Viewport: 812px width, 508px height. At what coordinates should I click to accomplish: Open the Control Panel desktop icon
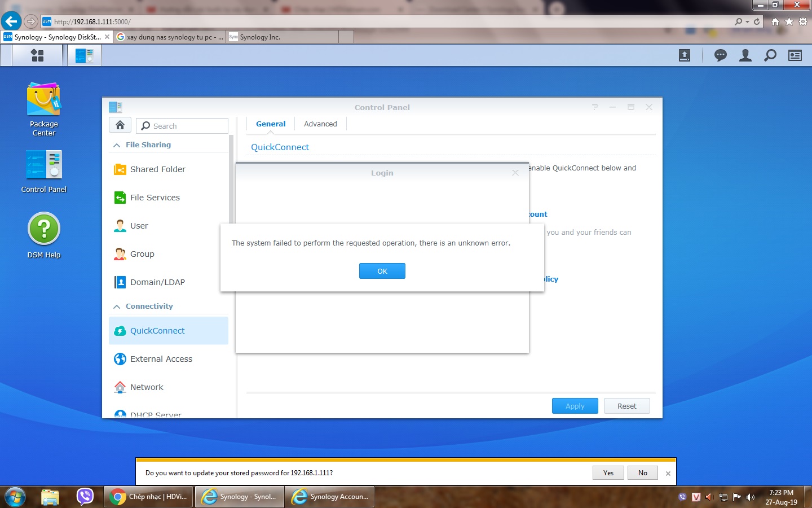[44, 172]
